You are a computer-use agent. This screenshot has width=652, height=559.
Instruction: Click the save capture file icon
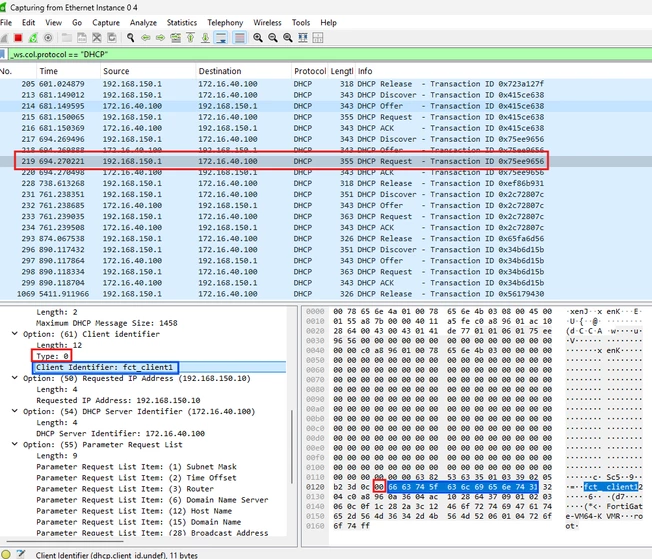pos(82,38)
